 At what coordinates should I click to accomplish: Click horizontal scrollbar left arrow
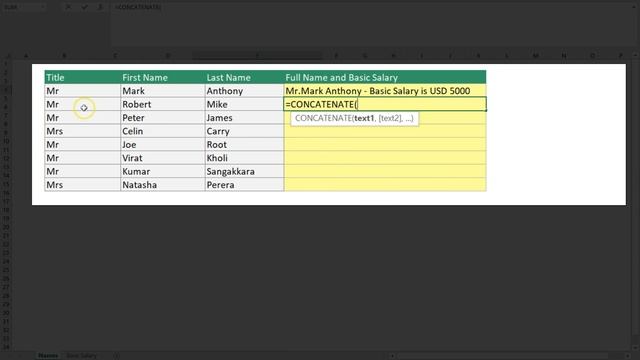(x=392, y=356)
